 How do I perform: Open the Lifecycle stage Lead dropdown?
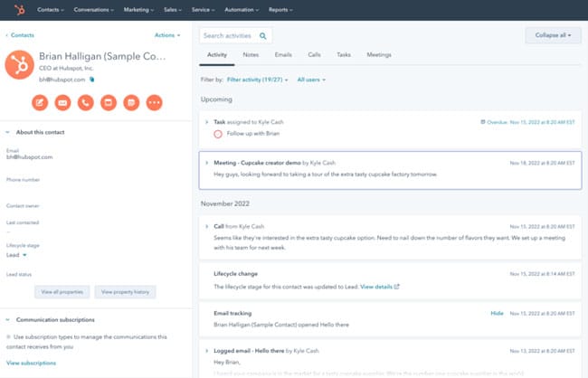(x=16, y=255)
